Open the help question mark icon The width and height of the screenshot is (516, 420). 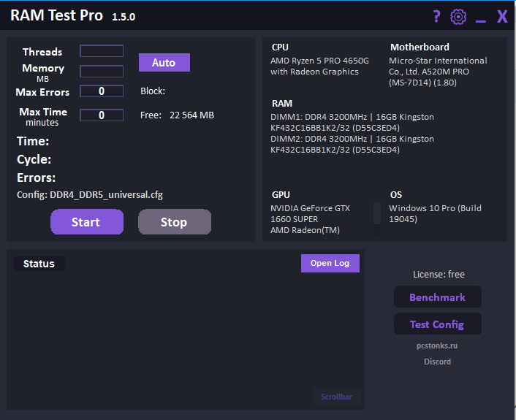tap(436, 16)
